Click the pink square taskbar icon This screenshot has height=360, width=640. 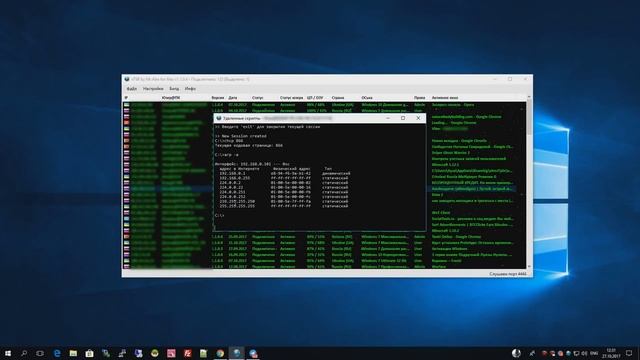coord(171,353)
